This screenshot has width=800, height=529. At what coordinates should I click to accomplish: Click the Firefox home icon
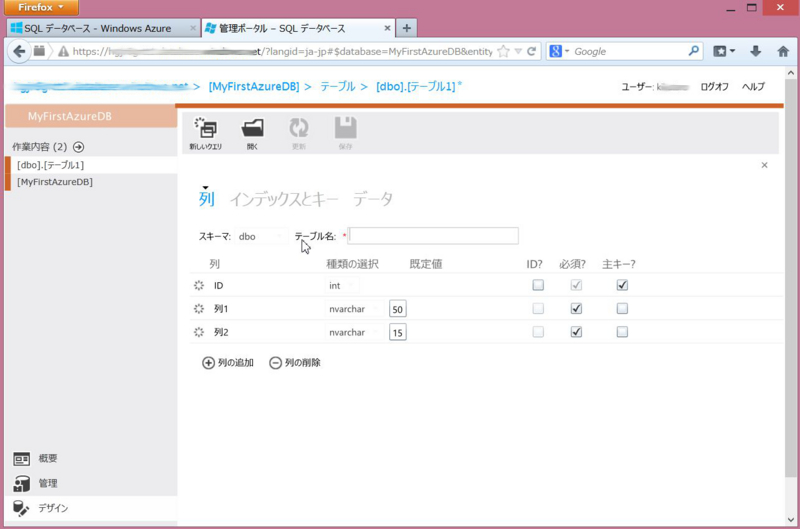coord(783,51)
